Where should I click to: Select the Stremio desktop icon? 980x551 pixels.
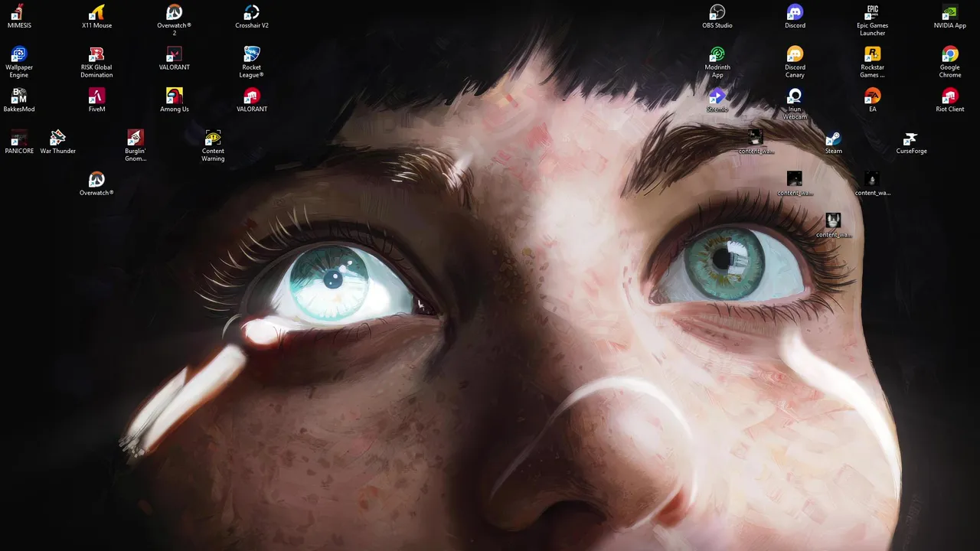tap(717, 100)
